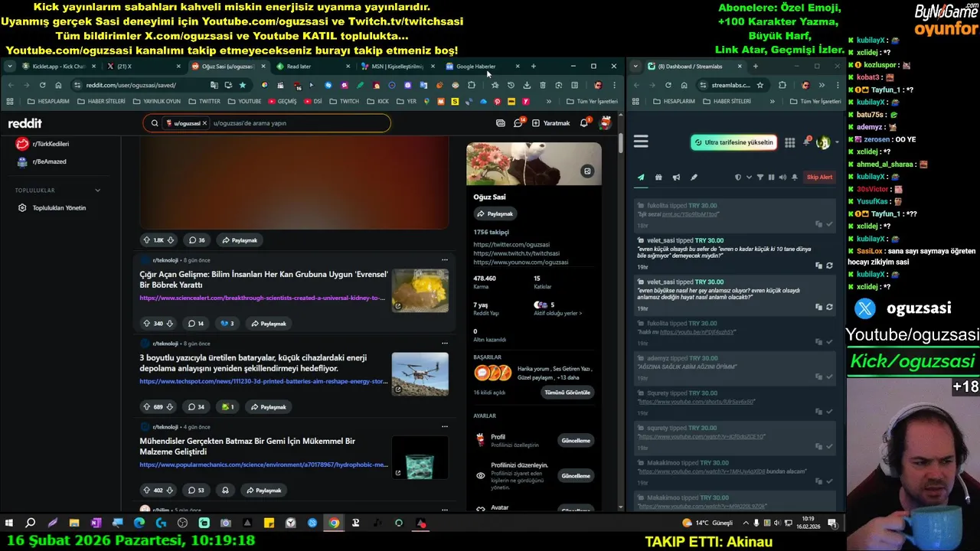Open options menu on universal kidney post
The width and height of the screenshot is (980, 551).
click(444, 259)
